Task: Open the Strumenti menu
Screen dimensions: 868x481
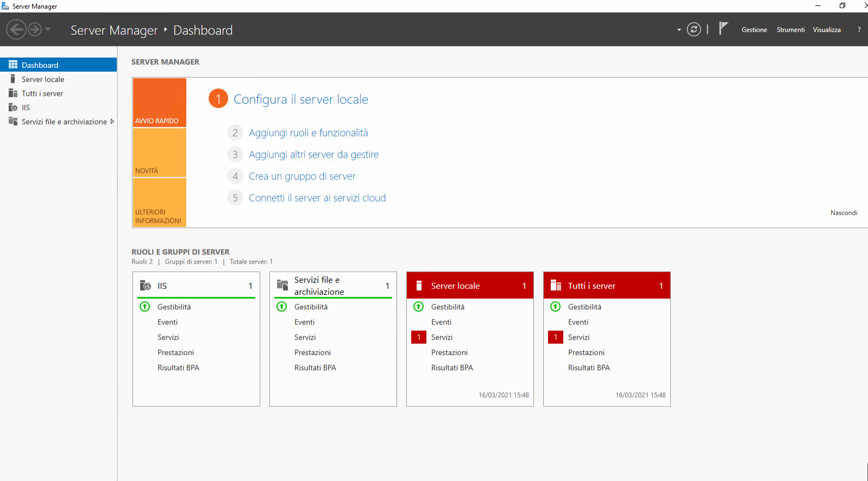Action: point(790,30)
